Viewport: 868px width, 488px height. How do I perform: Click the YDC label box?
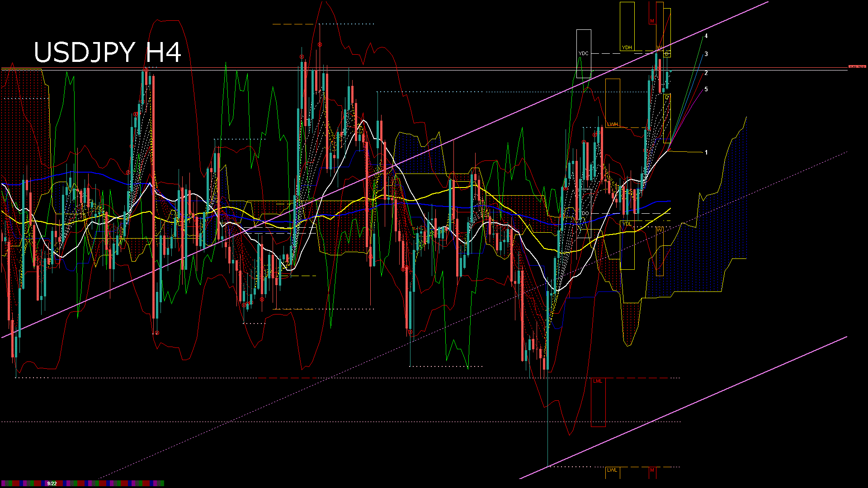pos(584,53)
